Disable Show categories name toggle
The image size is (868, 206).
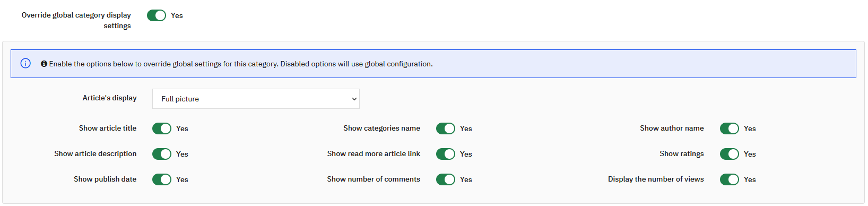click(x=446, y=128)
